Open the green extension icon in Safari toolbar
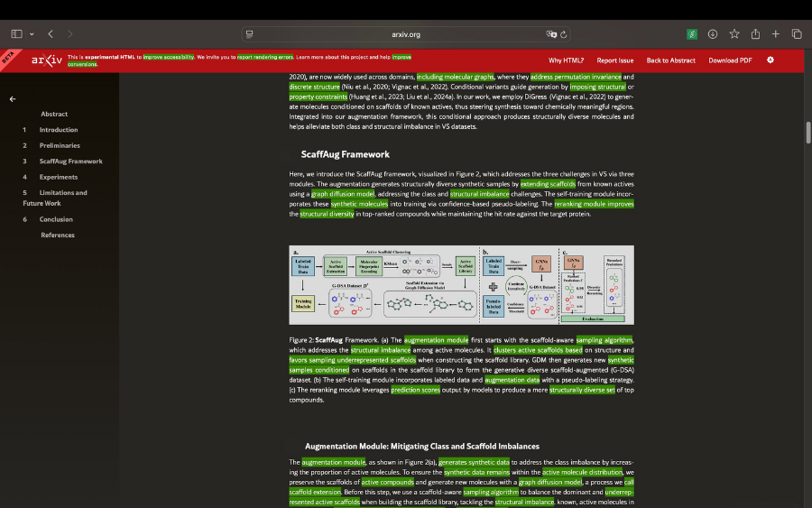 click(692, 34)
